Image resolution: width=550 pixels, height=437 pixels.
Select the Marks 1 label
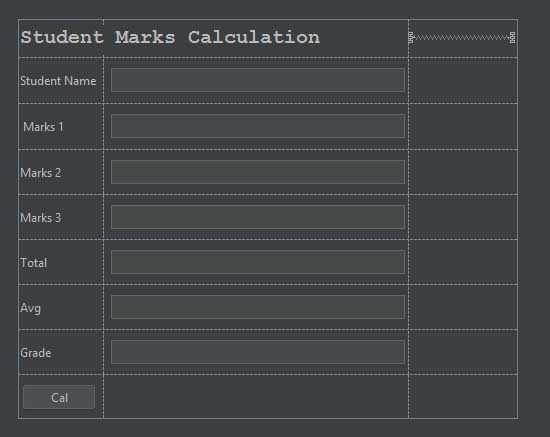click(43, 127)
